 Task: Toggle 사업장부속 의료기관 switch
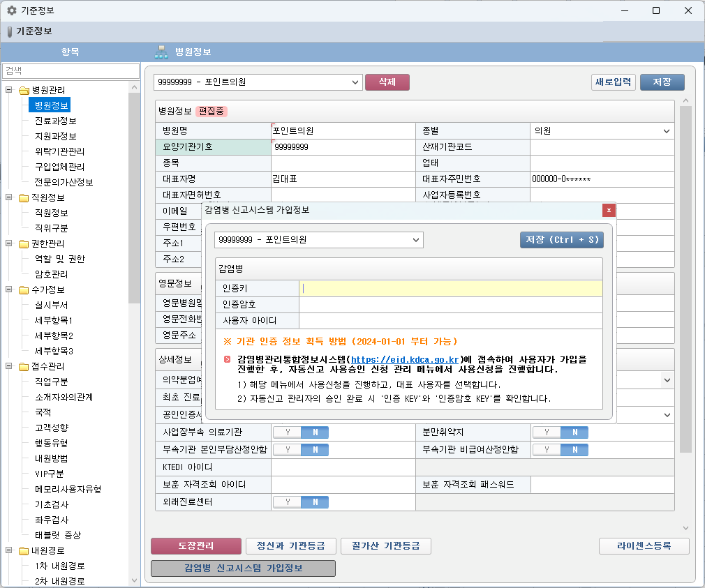pos(300,432)
